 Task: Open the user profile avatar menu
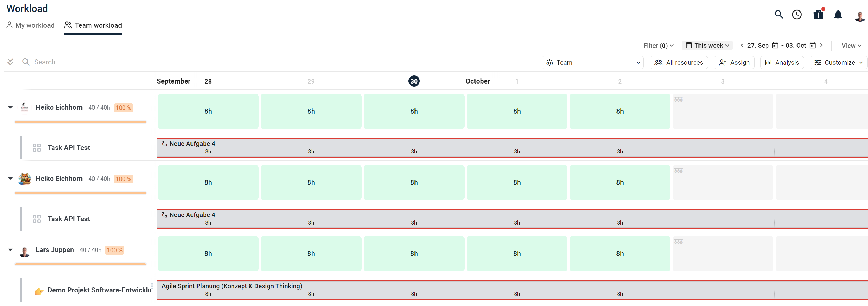point(860,15)
